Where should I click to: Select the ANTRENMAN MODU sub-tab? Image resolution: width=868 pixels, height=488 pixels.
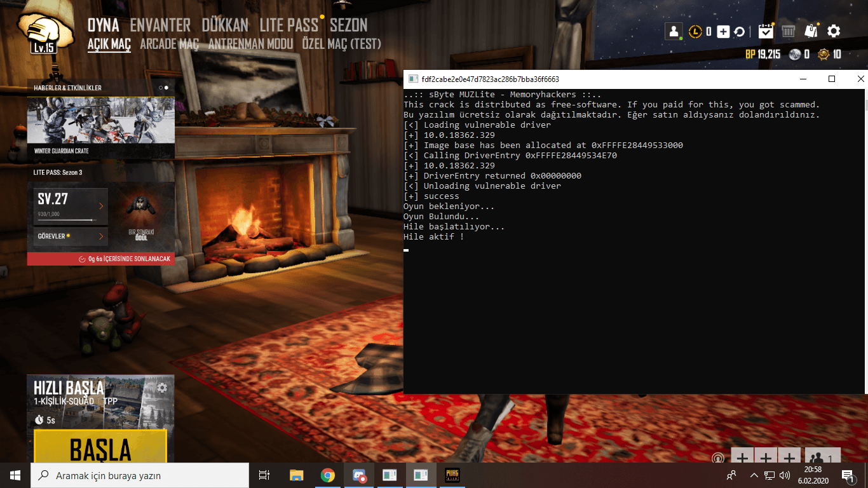point(251,44)
